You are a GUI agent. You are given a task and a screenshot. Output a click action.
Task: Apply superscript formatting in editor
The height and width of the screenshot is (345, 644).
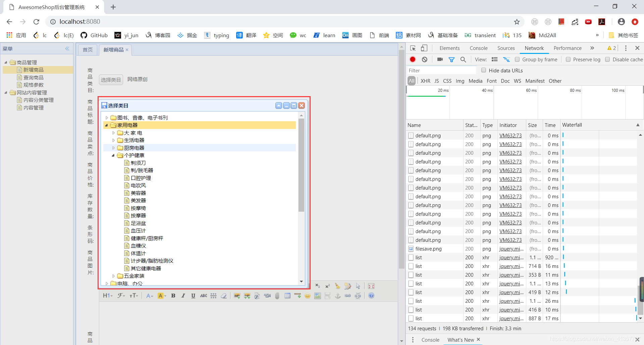click(x=328, y=286)
